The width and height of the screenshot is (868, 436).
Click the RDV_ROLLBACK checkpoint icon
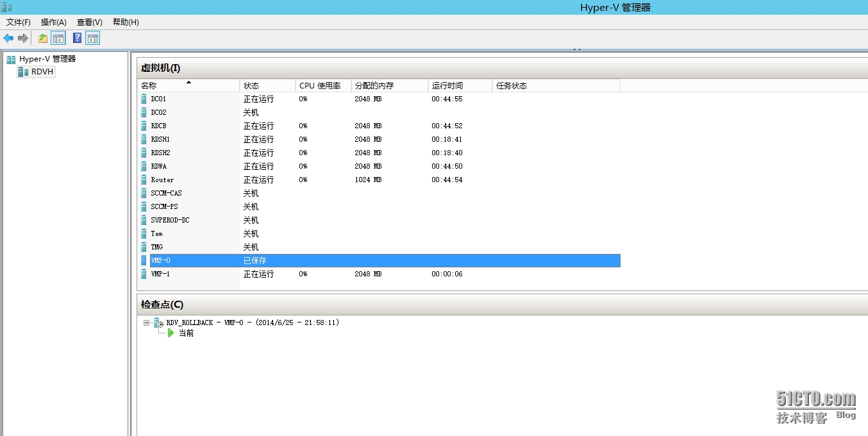click(x=158, y=323)
